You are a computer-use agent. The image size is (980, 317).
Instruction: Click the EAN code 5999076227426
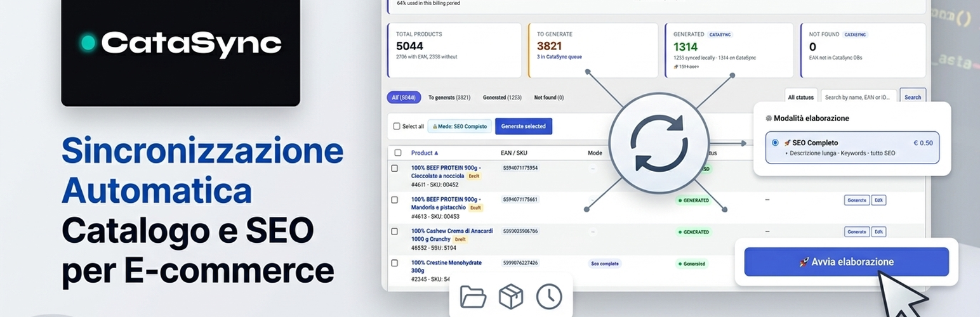(520, 262)
